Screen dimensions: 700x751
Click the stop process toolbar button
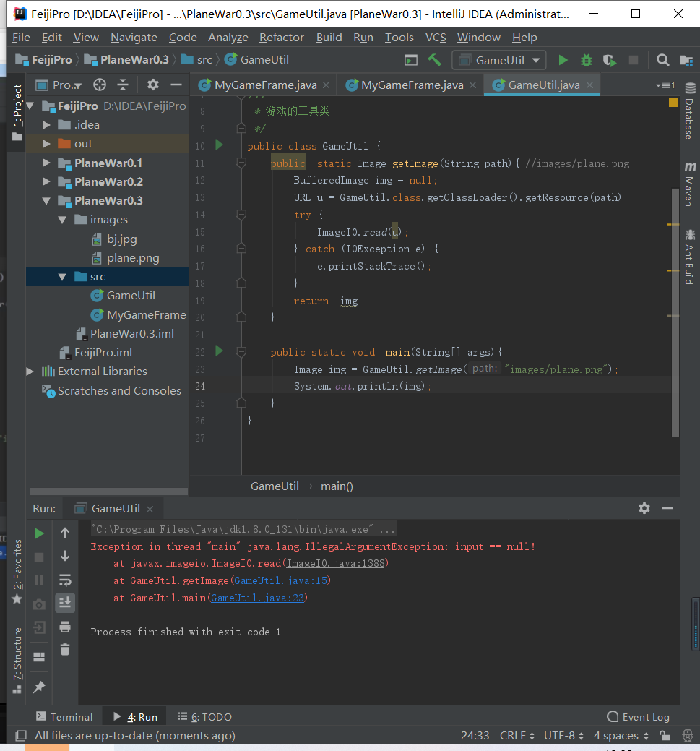coord(633,60)
